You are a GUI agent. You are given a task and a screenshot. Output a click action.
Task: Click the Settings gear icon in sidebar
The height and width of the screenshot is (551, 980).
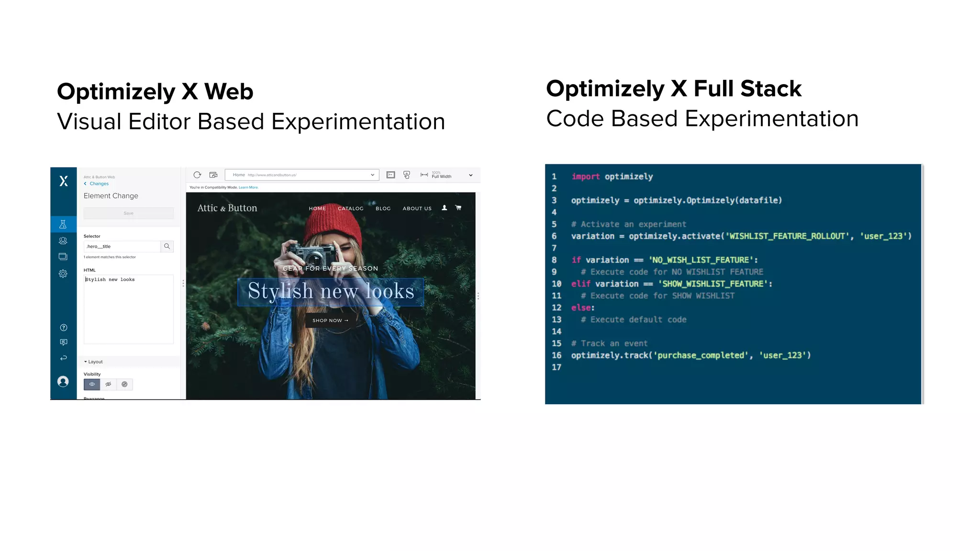coord(63,274)
